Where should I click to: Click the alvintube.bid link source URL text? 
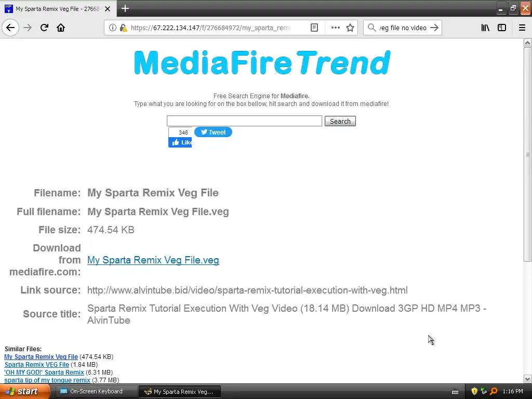click(247, 290)
